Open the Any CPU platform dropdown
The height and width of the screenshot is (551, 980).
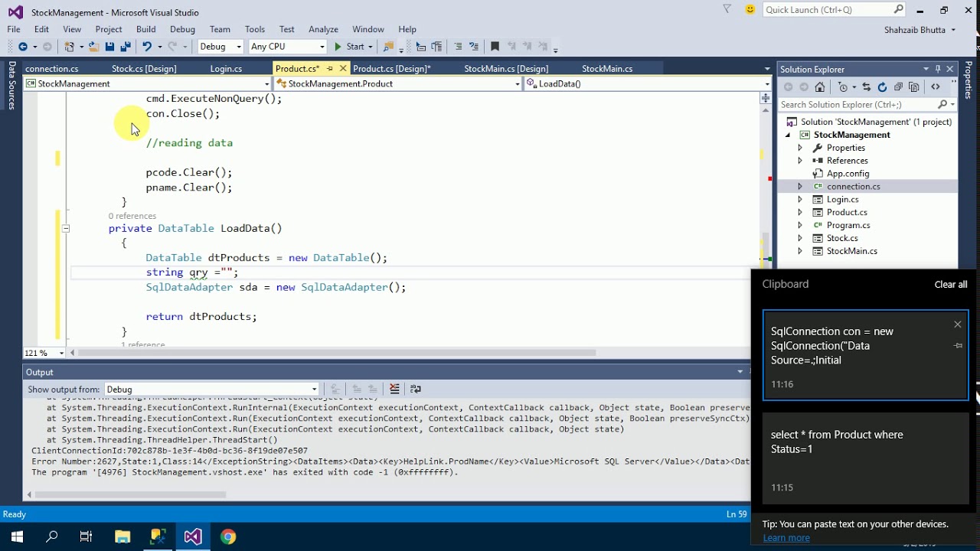click(288, 47)
